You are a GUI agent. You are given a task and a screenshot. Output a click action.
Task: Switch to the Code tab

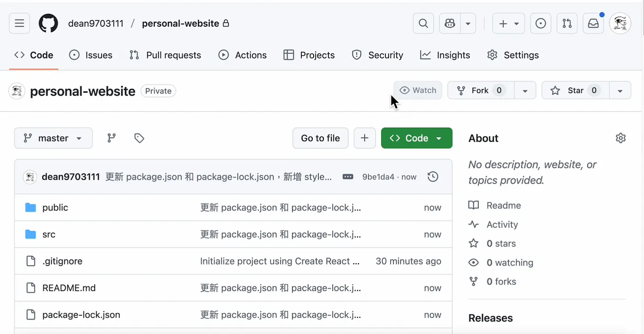tap(34, 55)
